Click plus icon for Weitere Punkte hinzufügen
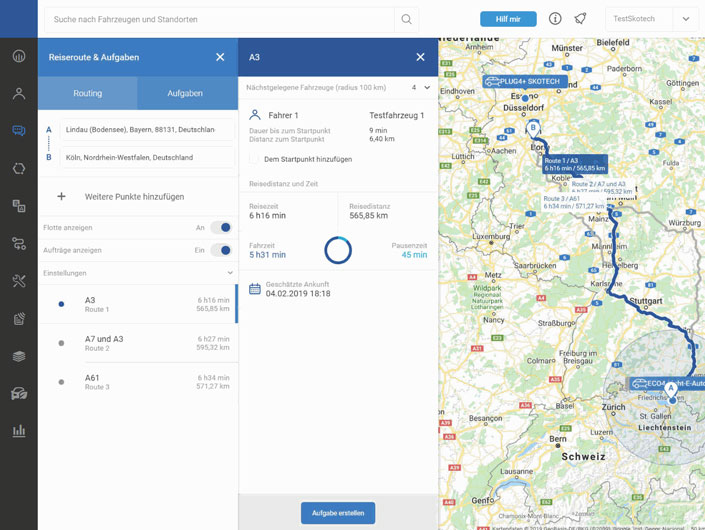The width and height of the screenshot is (705, 530). (x=61, y=197)
